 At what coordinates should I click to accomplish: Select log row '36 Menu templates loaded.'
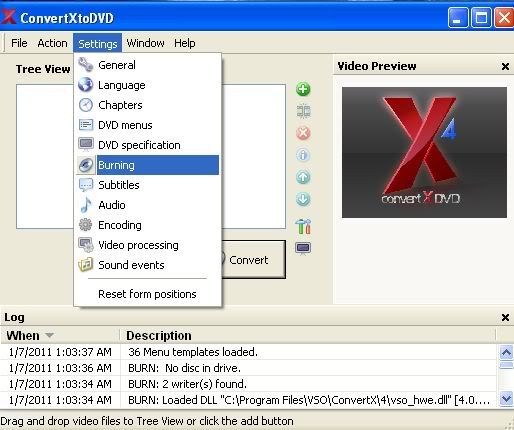[249, 352]
